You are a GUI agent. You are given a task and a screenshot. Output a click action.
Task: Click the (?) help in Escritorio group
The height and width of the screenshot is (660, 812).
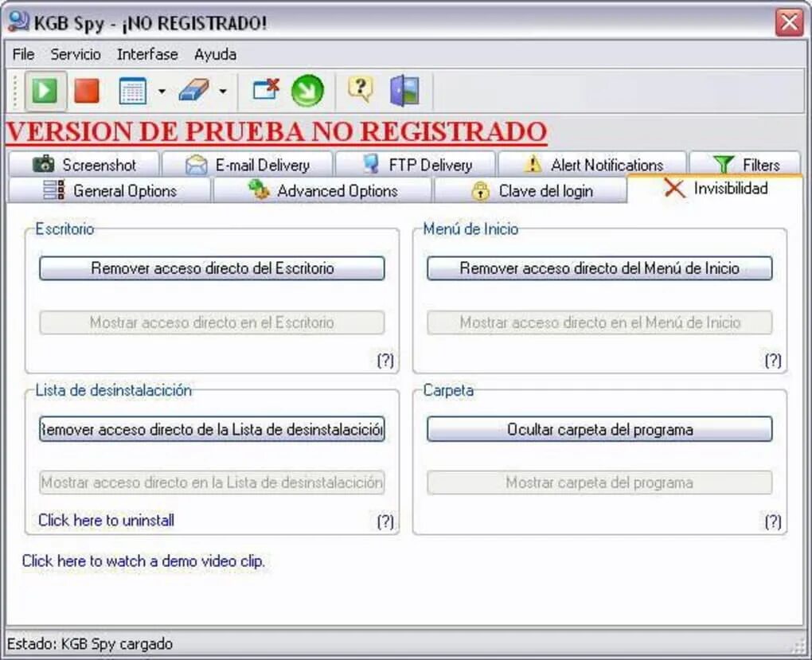(385, 360)
